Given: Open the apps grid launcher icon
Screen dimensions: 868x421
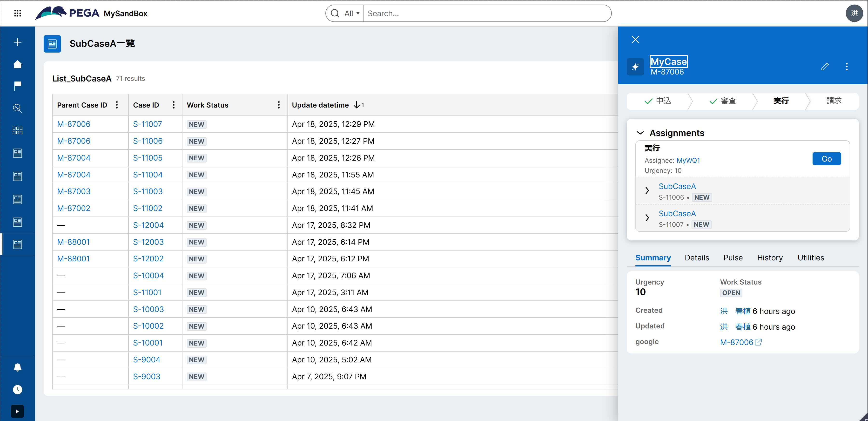Looking at the screenshot, I should tap(18, 13).
